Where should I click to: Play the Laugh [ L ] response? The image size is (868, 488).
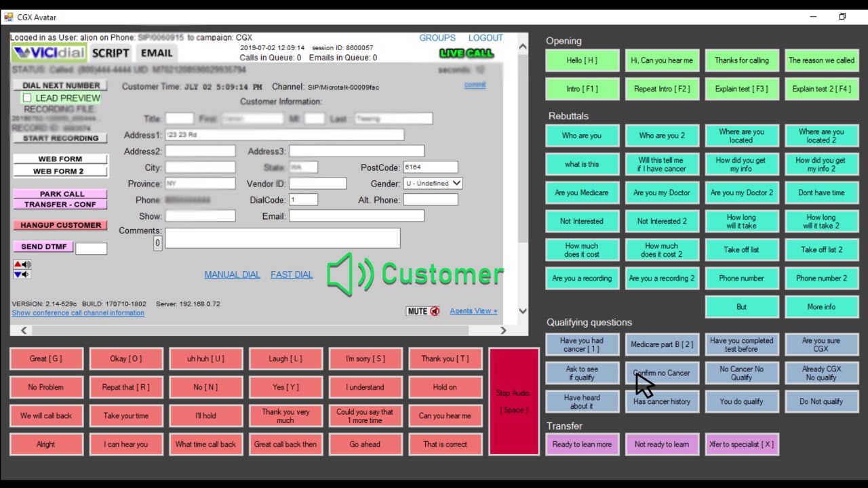(x=286, y=359)
